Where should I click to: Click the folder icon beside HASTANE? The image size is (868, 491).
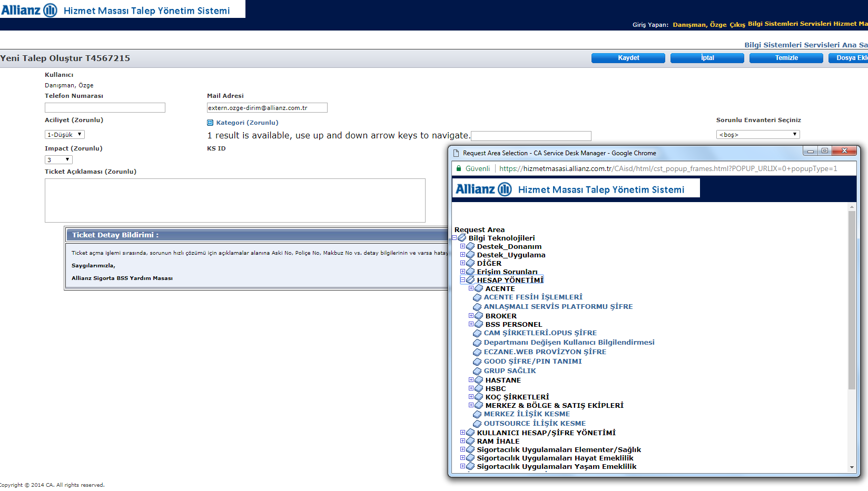pyautogui.click(x=479, y=380)
